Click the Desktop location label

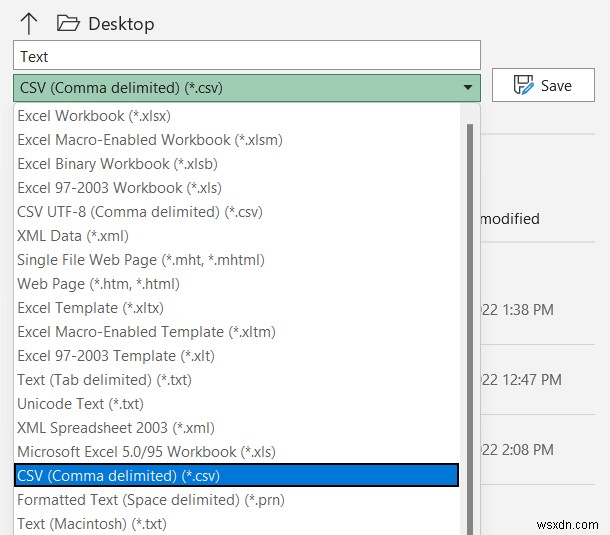121,24
